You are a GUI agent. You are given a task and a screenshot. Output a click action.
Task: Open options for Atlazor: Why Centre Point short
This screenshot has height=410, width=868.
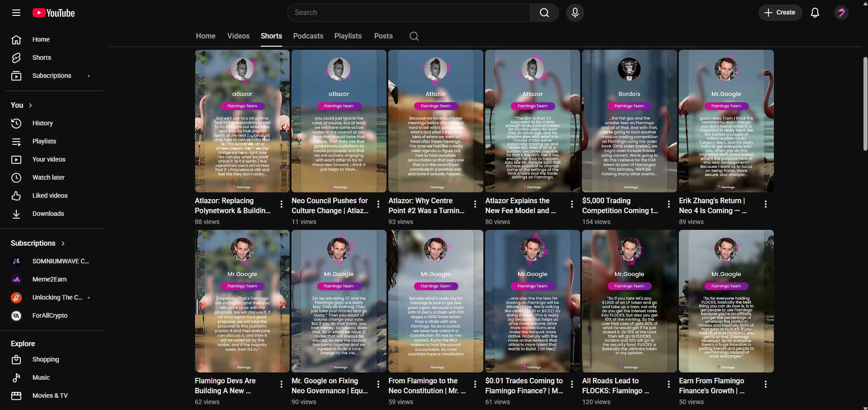click(x=475, y=204)
